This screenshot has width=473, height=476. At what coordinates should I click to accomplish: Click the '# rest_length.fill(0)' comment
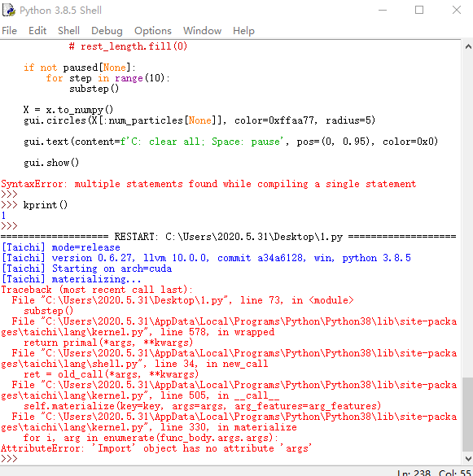click(x=128, y=46)
